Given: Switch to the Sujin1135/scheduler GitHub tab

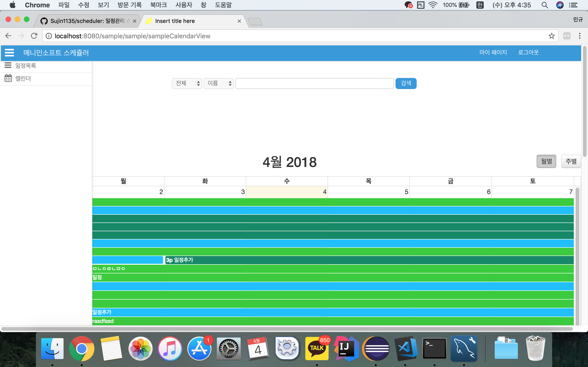Looking at the screenshot, I should [87, 21].
